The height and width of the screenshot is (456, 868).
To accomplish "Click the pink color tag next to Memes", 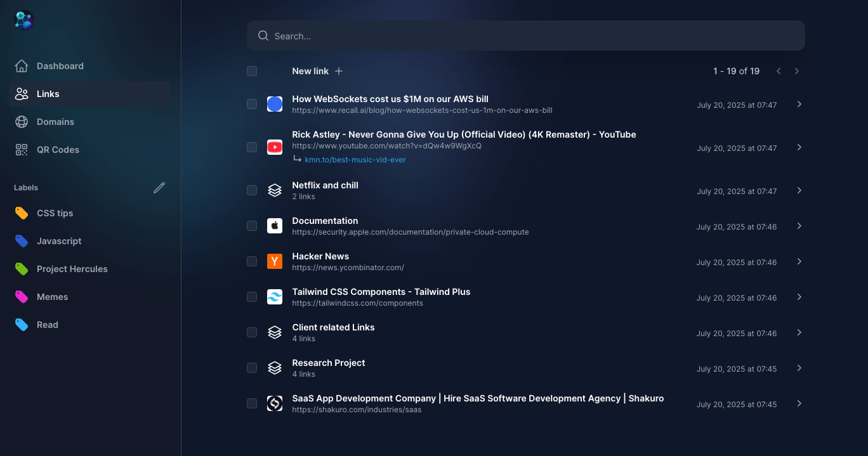I will pos(21,297).
